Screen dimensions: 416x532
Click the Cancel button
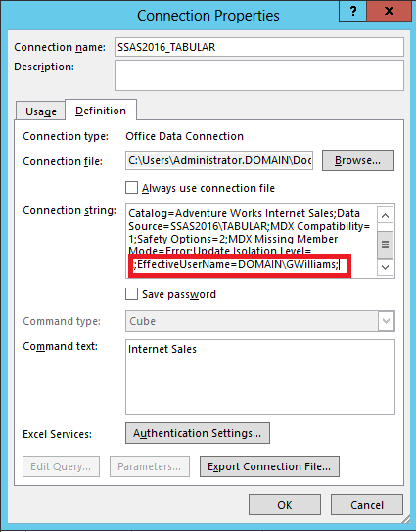coord(367,505)
